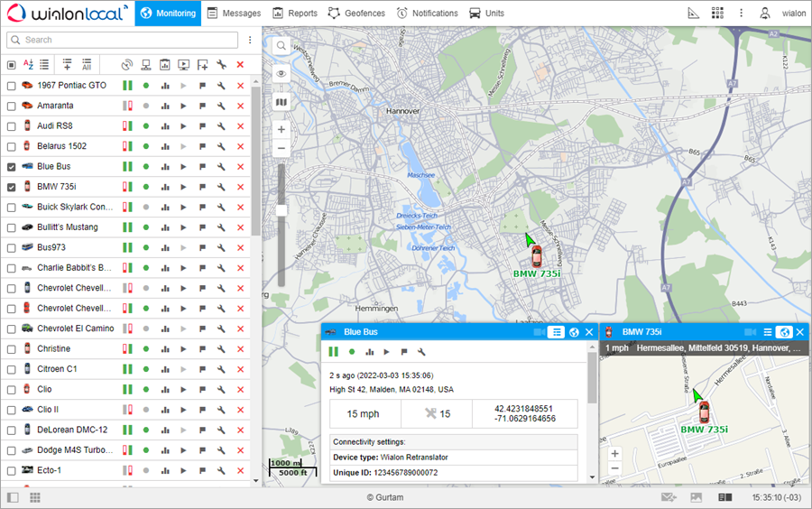Switch BMW 735i mini-window to list view
The image size is (812, 509).
[768, 332]
